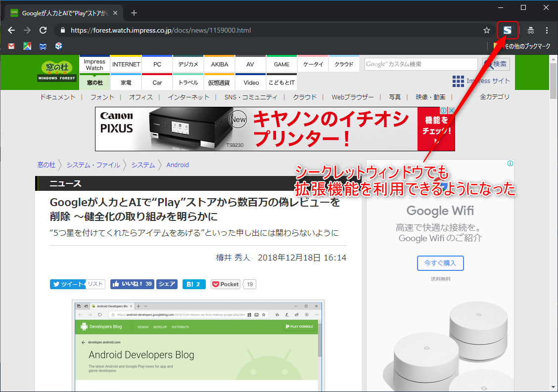
Task: Save the article with the Pocket icon
Action: click(x=225, y=284)
